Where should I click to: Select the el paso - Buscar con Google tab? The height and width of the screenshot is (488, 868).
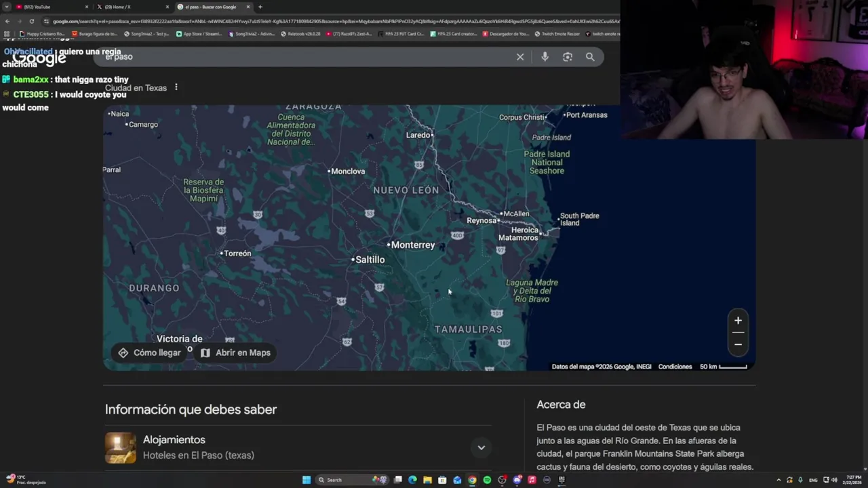click(213, 7)
